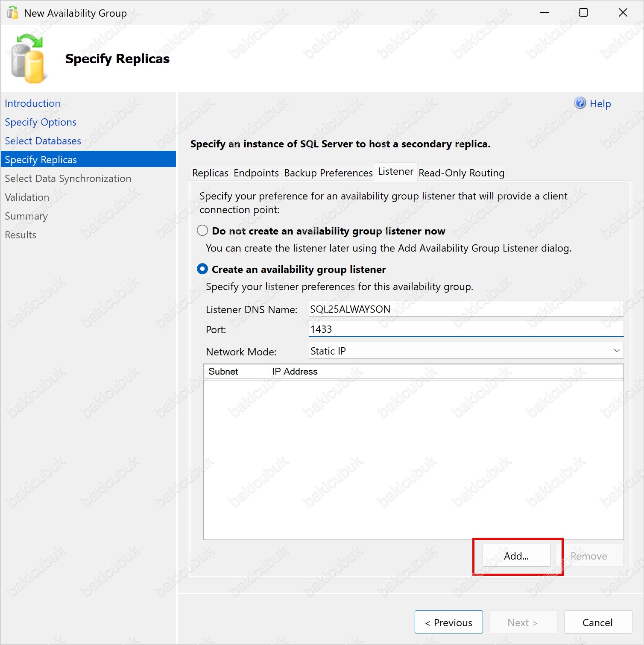Open the Read-Only Routing tab
This screenshot has height=645, width=644.
click(461, 173)
